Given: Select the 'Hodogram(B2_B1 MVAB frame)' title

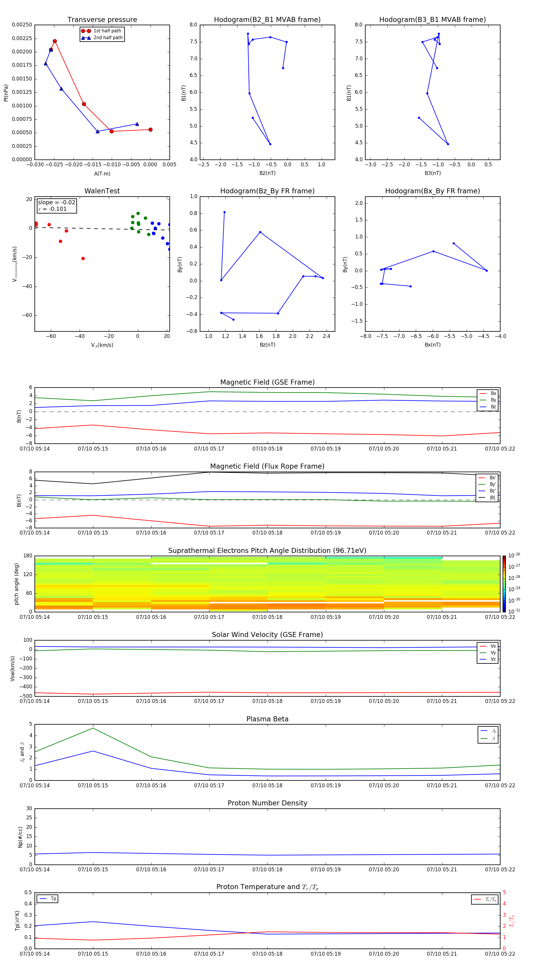Looking at the screenshot, I should coord(267,20).
